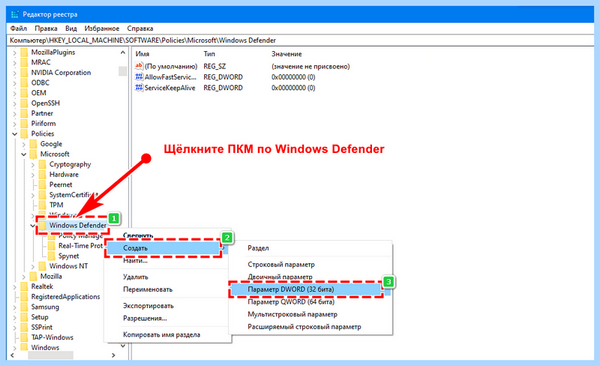Select the TAP-Windows folder icon
The height and width of the screenshot is (366, 600).
pyautogui.click(x=24, y=337)
